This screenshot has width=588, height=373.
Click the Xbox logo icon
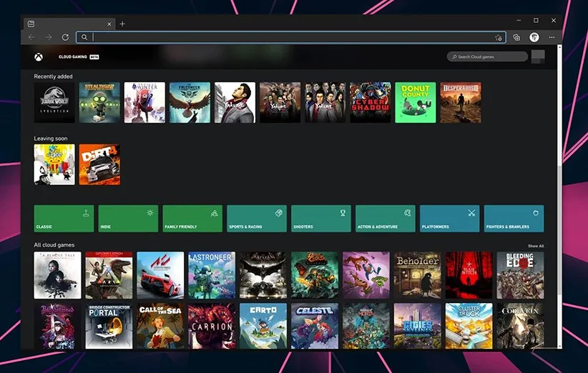[38, 56]
